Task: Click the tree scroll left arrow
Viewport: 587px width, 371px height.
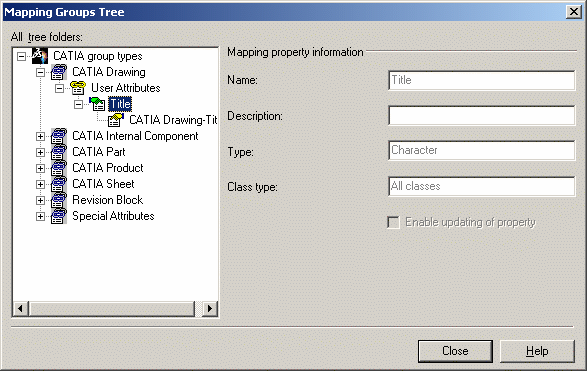Action: (x=21, y=308)
